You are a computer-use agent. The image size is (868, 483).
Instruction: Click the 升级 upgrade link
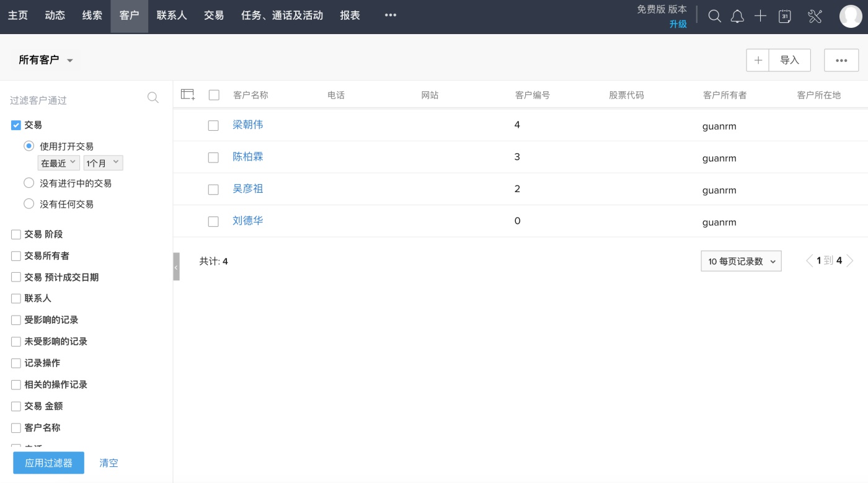click(678, 24)
